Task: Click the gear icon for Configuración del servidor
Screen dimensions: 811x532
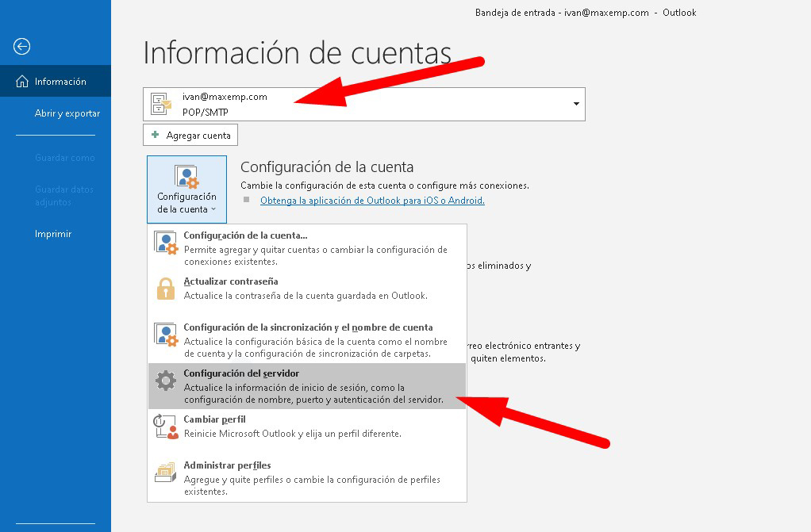Action: [x=165, y=381]
